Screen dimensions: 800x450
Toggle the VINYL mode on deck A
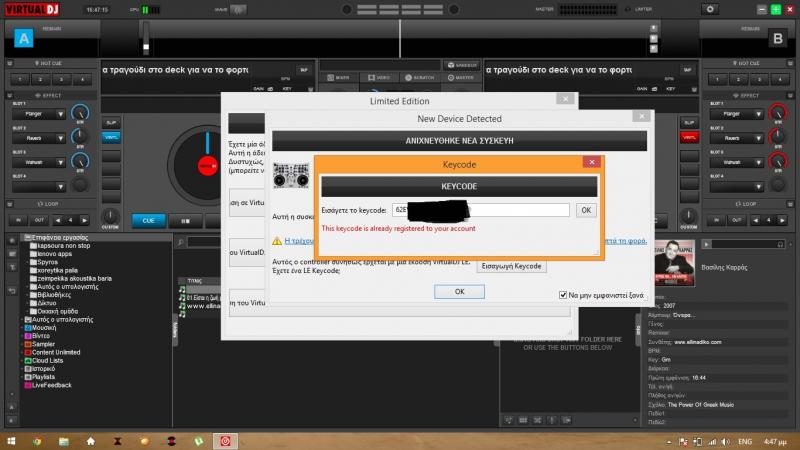111,137
